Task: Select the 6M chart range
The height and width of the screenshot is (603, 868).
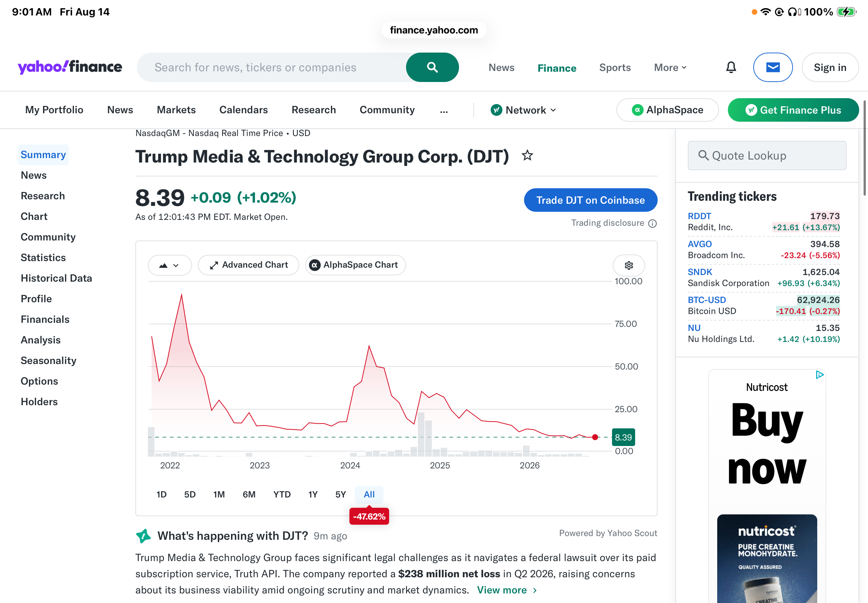Action: click(x=249, y=495)
